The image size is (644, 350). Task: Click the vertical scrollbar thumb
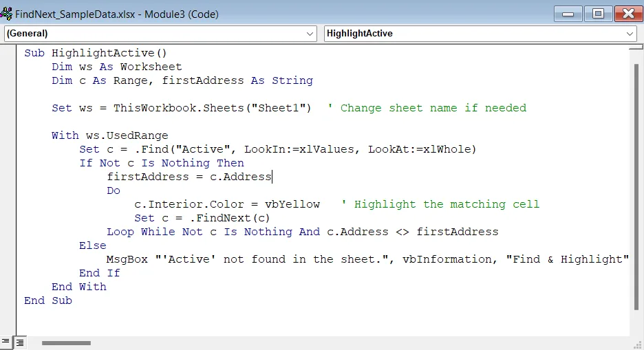point(636,187)
